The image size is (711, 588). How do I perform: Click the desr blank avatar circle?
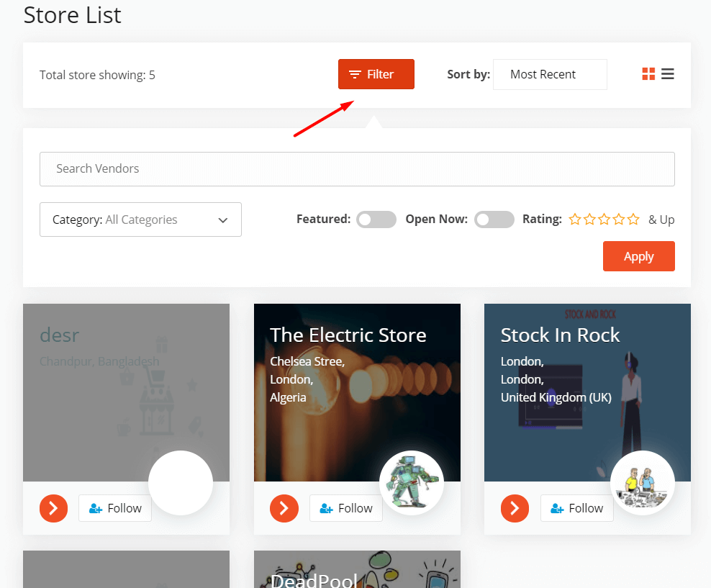(x=181, y=483)
